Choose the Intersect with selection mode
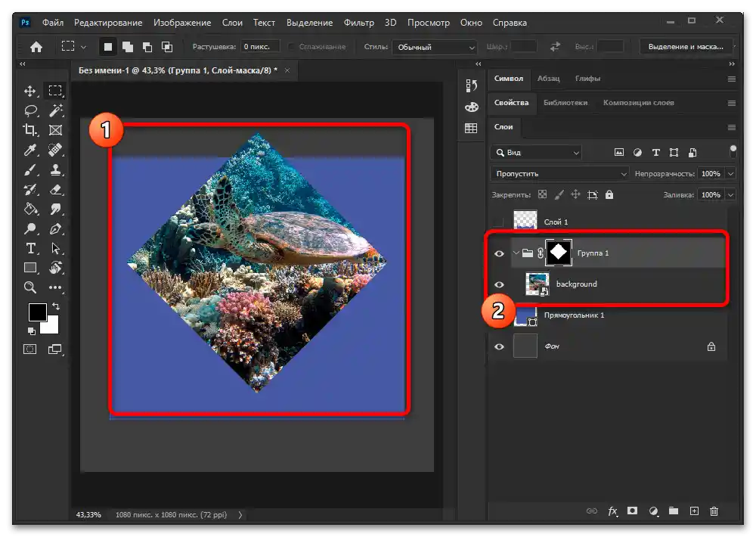 click(167, 47)
